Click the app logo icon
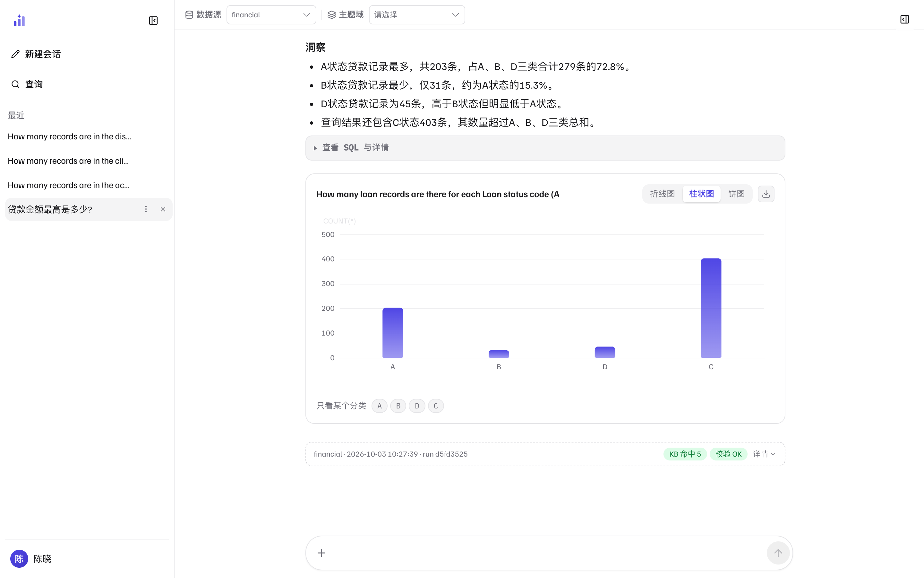924x578 pixels. [x=19, y=21]
